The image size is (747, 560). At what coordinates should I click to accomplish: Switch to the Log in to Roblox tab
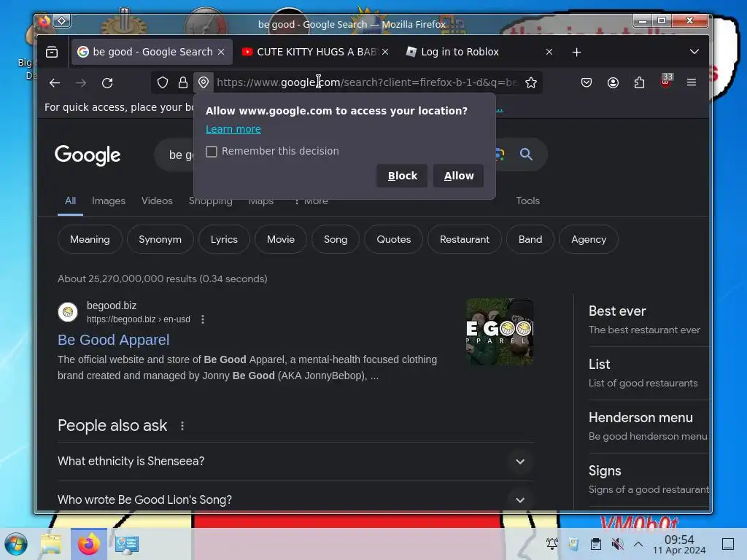[479, 52]
